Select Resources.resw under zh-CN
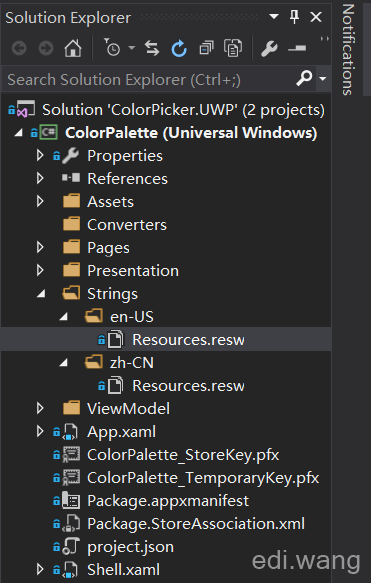 coord(188,386)
